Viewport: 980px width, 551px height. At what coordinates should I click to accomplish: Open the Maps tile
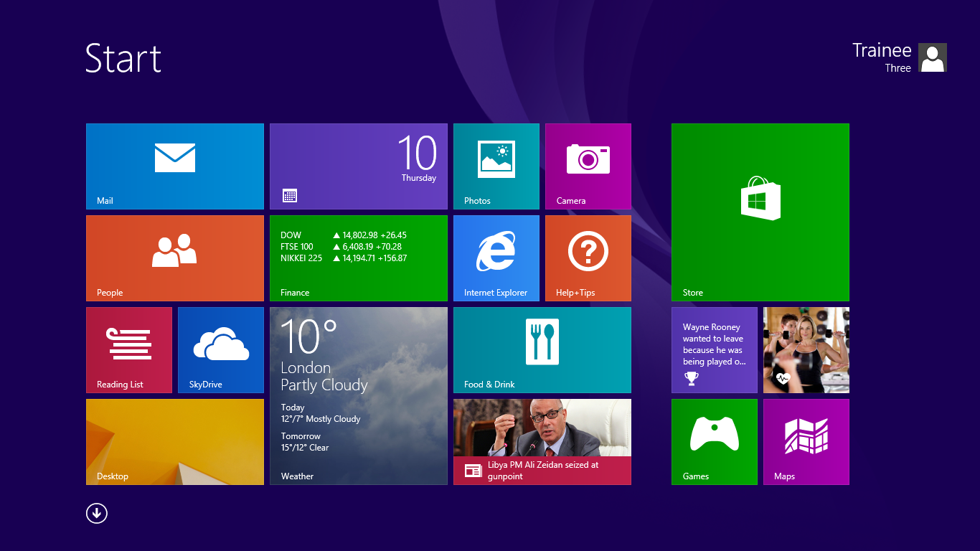[x=806, y=441]
